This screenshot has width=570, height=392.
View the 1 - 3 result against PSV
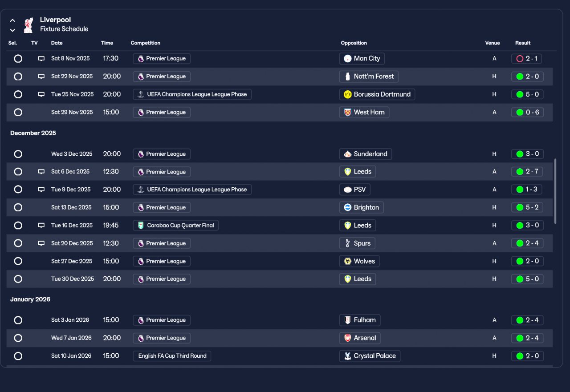(x=527, y=190)
